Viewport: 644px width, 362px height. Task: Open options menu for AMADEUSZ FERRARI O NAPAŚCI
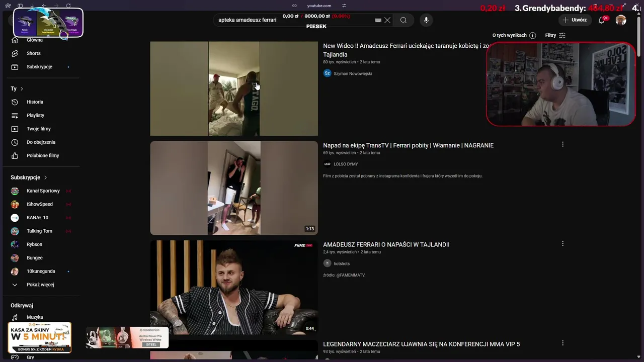(x=562, y=243)
